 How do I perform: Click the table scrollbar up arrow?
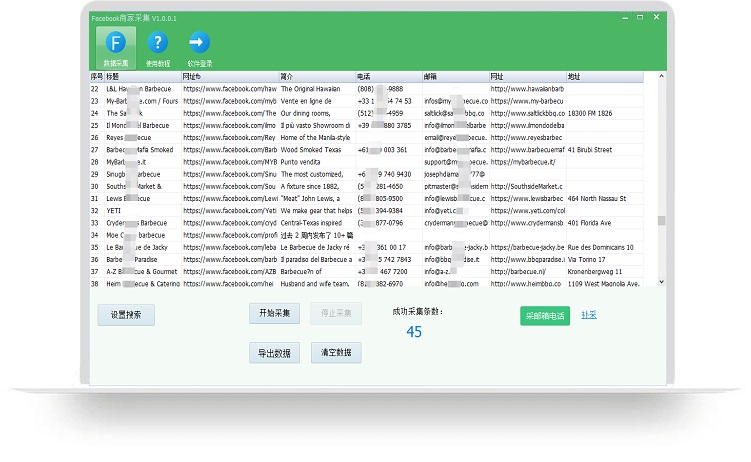coord(661,76)
